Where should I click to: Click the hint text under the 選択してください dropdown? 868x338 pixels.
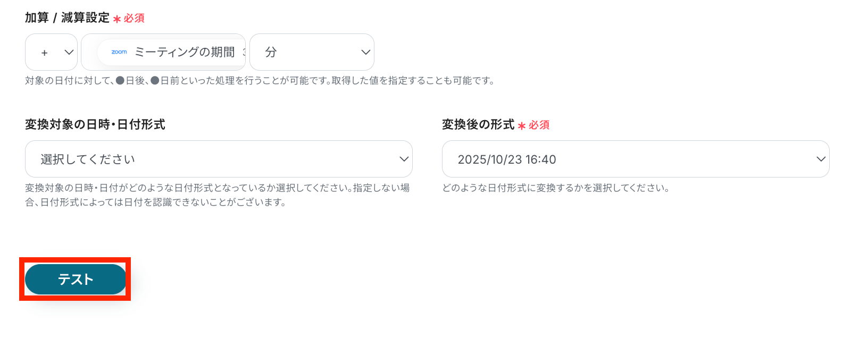coord(217,195)
